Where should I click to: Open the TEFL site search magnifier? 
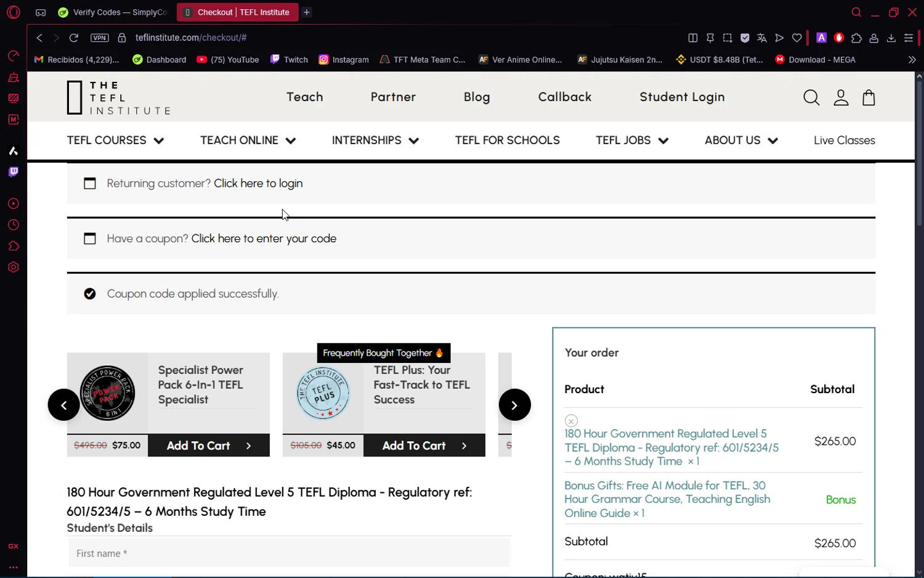pyautogui.click(x=811, y=97)
